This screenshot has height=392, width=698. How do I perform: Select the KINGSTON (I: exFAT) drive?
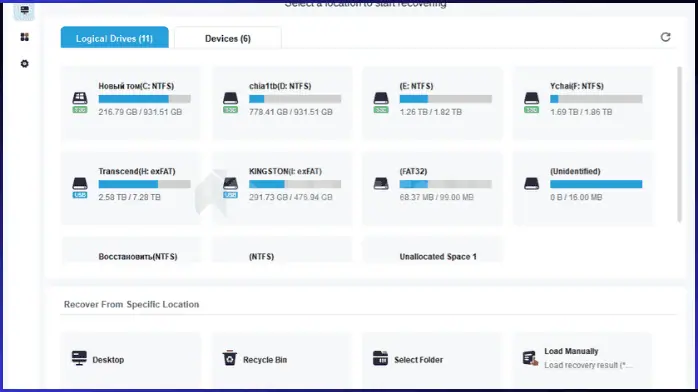[282, 188]
